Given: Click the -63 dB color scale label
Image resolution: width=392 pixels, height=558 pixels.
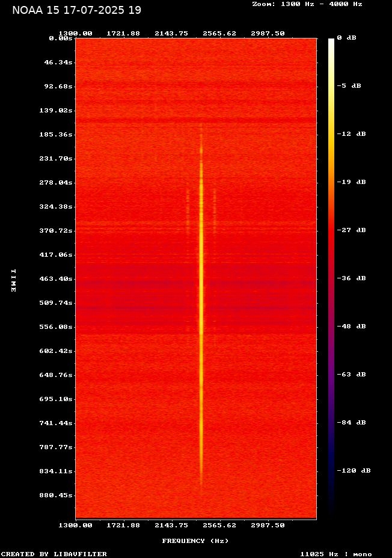Looking at the screenshot, I should tap(351, 375).
